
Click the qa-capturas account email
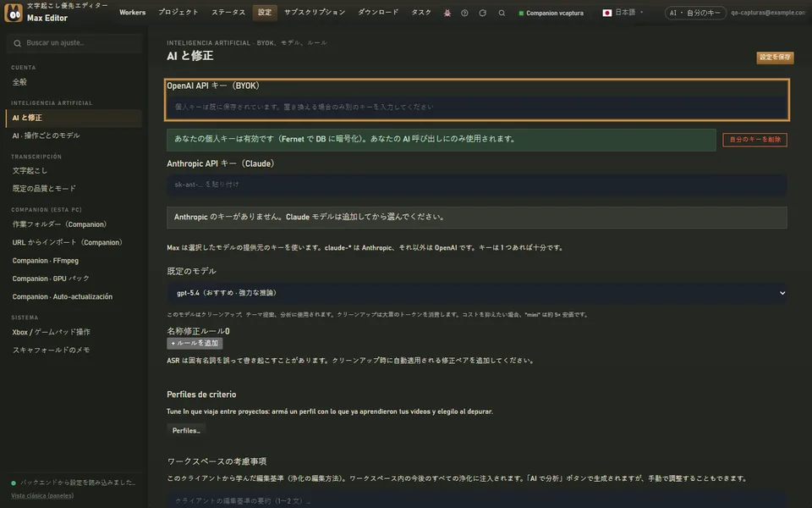pos(769,13)
